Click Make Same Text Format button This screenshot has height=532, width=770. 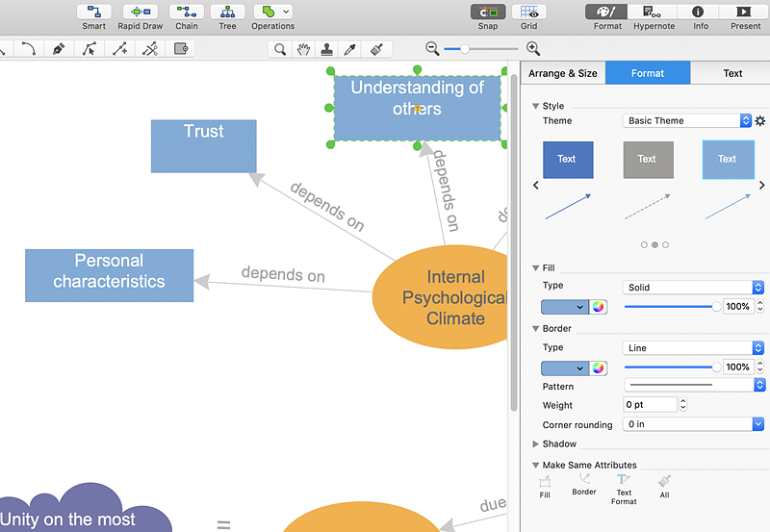pos(624,484)
